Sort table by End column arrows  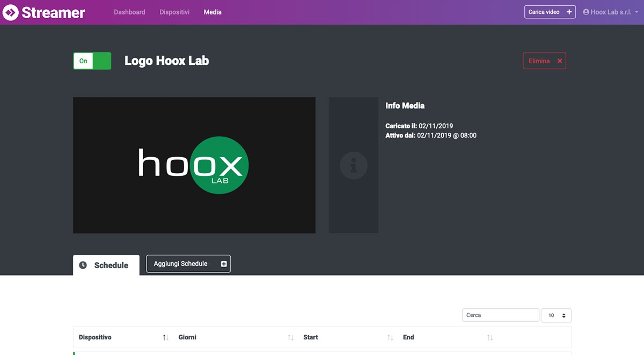tap(490, 337)
